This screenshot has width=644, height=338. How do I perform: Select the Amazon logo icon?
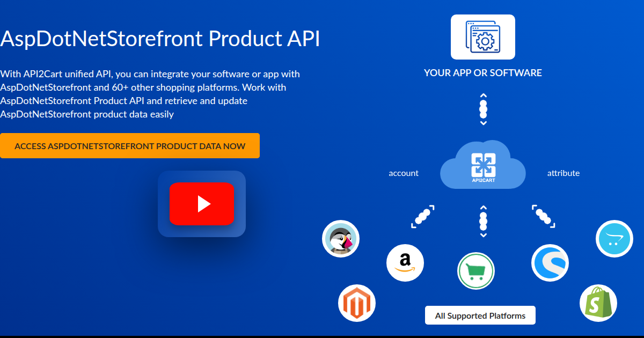[405, 263]
